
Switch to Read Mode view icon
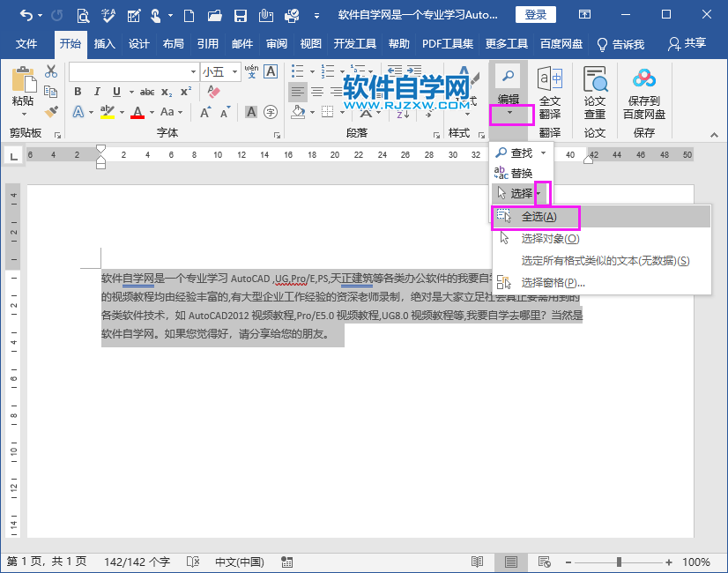(x=477, y=561)
